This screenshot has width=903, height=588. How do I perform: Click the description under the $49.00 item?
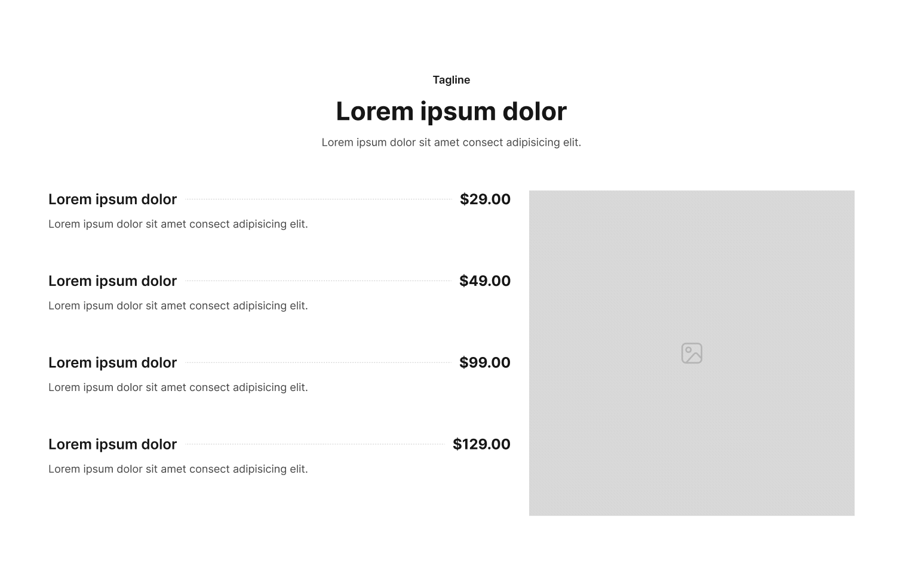point(178,306)
